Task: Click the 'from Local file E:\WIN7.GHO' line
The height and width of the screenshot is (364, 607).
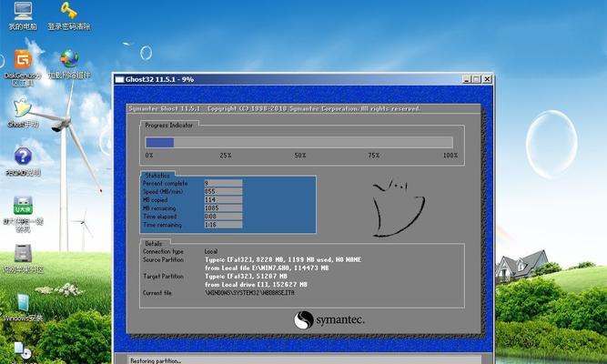Action: 267,268
